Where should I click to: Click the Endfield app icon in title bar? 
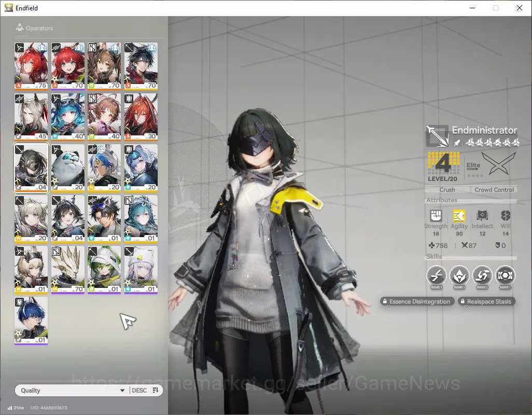click(x=8, y=8)
